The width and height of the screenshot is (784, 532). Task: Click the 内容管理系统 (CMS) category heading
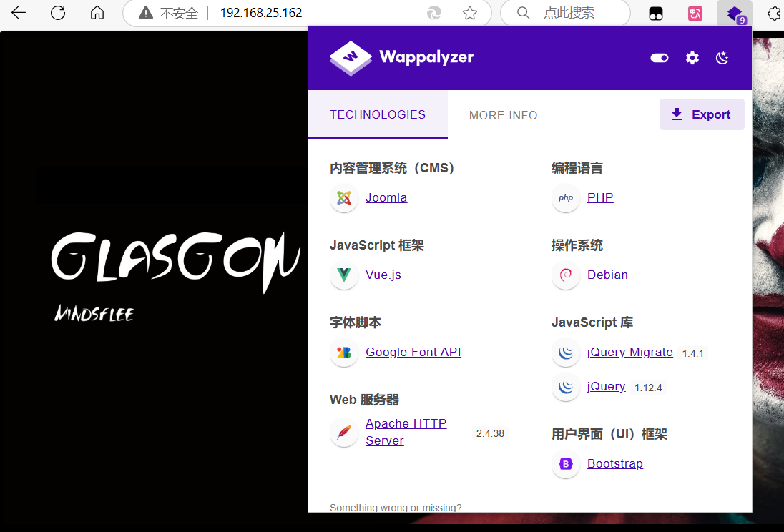391,168
